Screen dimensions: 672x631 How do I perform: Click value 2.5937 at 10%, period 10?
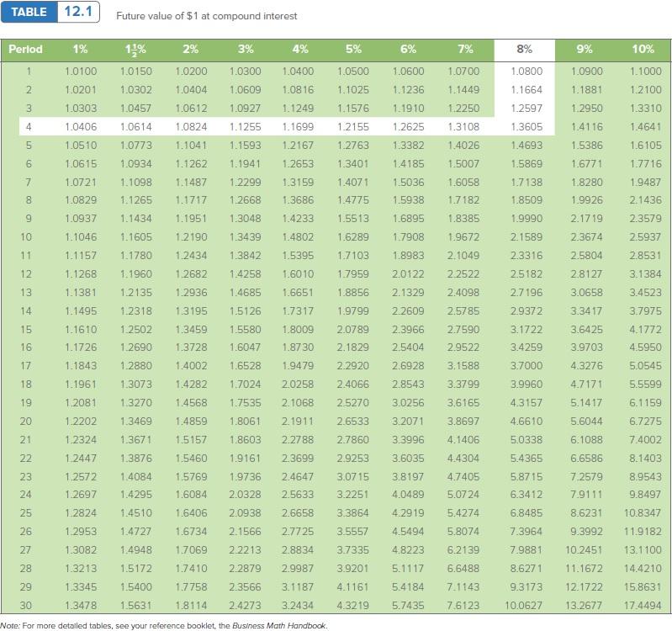(645, 237)
